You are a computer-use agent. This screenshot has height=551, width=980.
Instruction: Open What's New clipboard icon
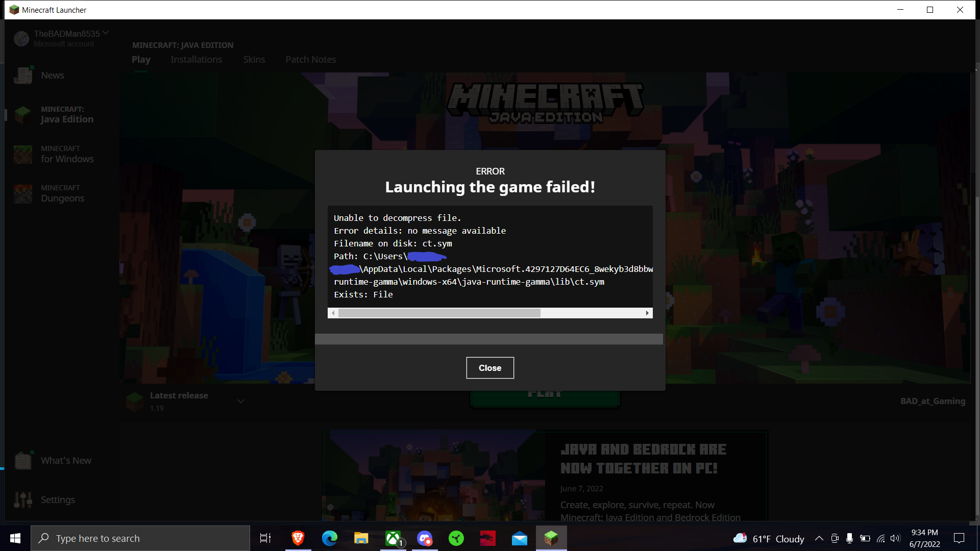(x=23, y=461)
